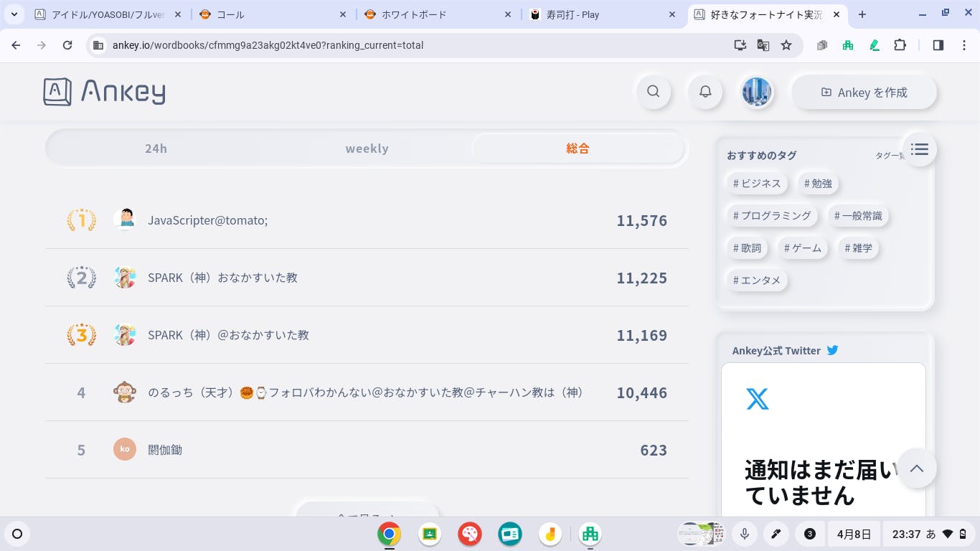Image resolution: width=980 pixels, height=551 pixels.
Task: Open the Ankey search icon
Action: [x=653, y=92]
